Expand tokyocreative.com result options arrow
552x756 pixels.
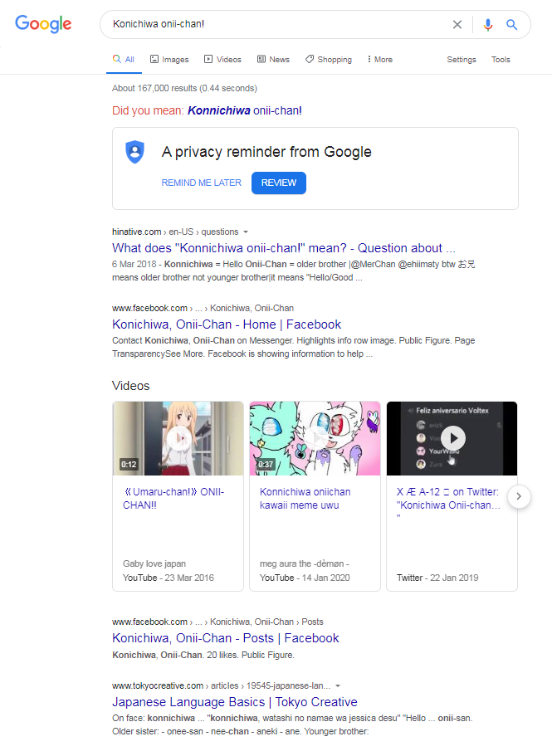pos(338,685)
